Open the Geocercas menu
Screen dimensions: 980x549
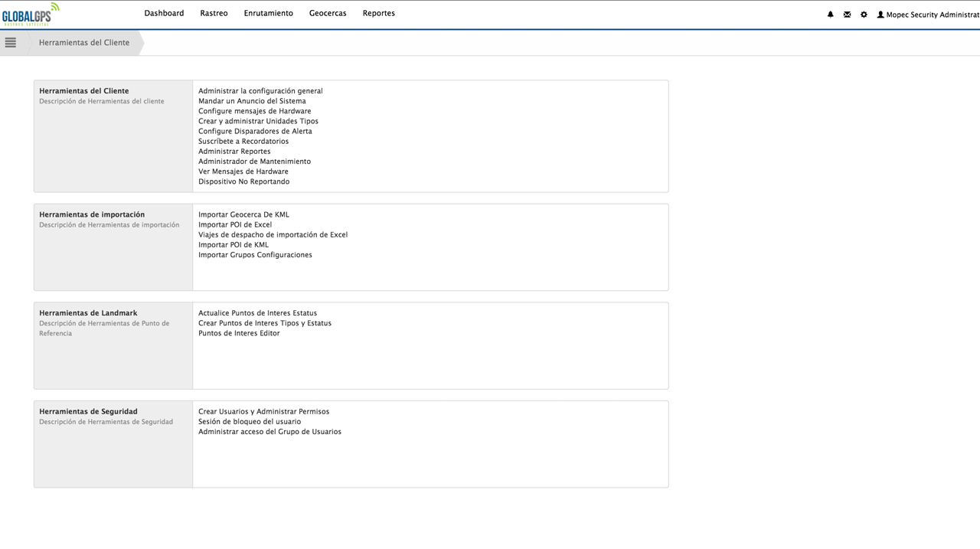(x=328, y=13)
